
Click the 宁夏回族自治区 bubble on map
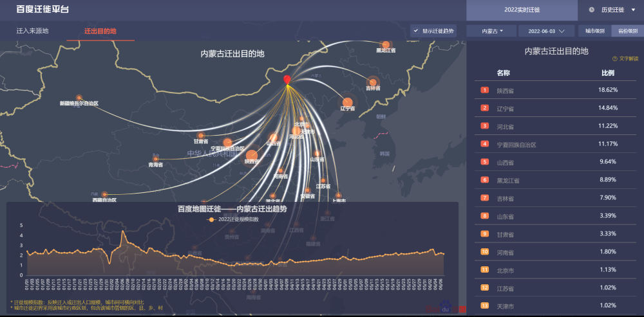point(227,143)
